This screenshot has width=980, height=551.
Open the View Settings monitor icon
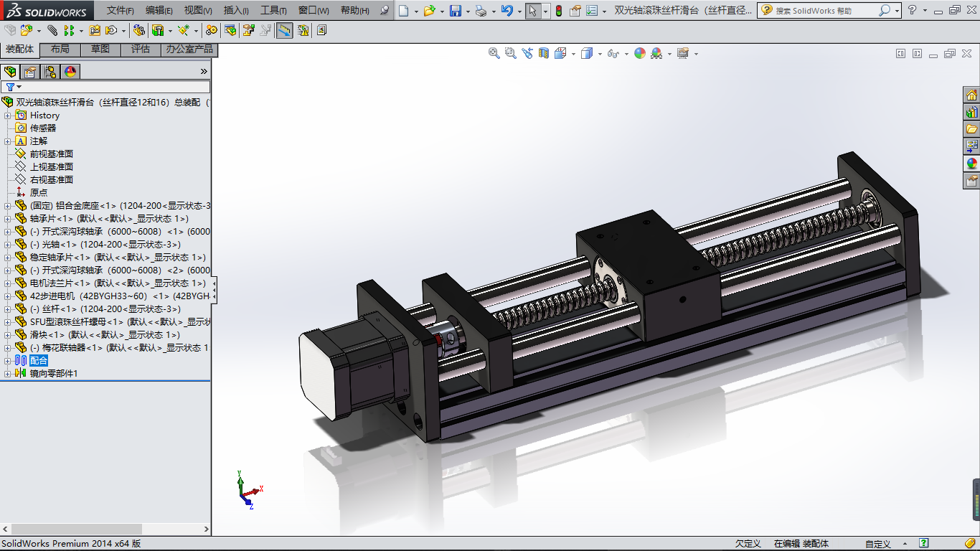tap(682, 53)
